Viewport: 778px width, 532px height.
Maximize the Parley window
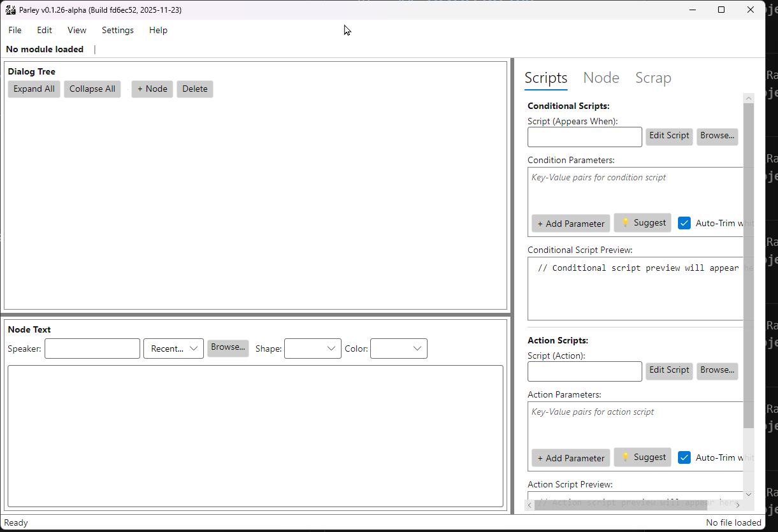721,10
